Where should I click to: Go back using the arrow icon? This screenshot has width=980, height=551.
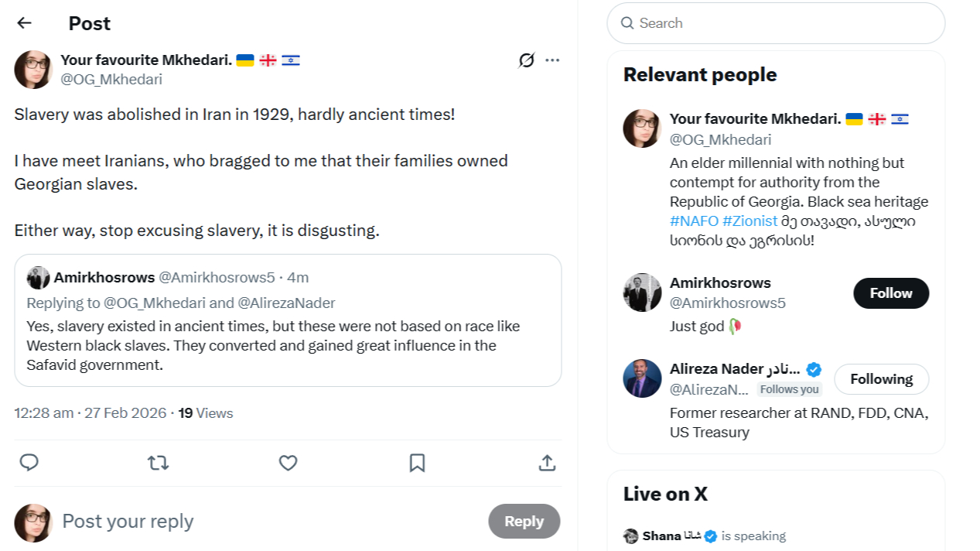[x=25, y=23]
